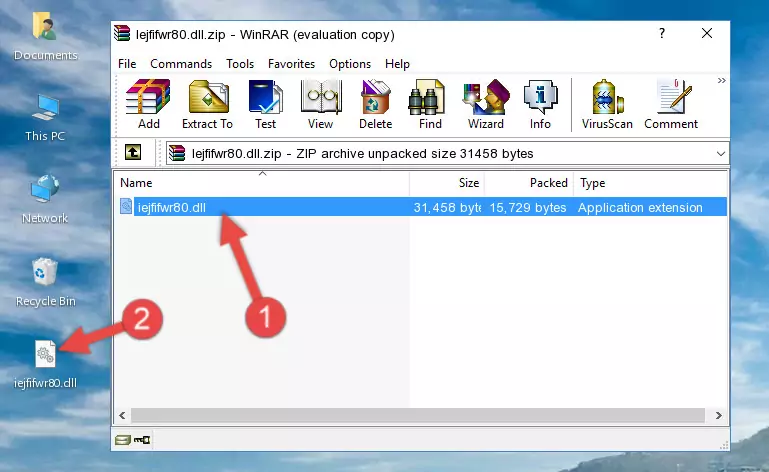Image resolution: width=769 pixels, height=472 pixels.
Task: Open the Tools menu
Action: coord(240,64)
